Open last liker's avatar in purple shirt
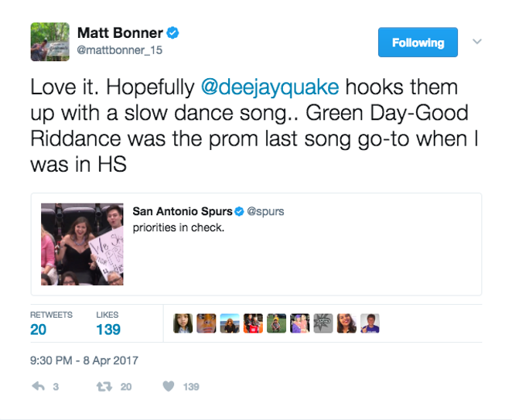The image size is (512, 420). [370, 323]
